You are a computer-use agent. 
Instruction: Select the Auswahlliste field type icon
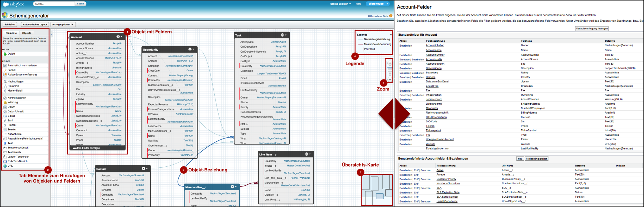[5, 134]
